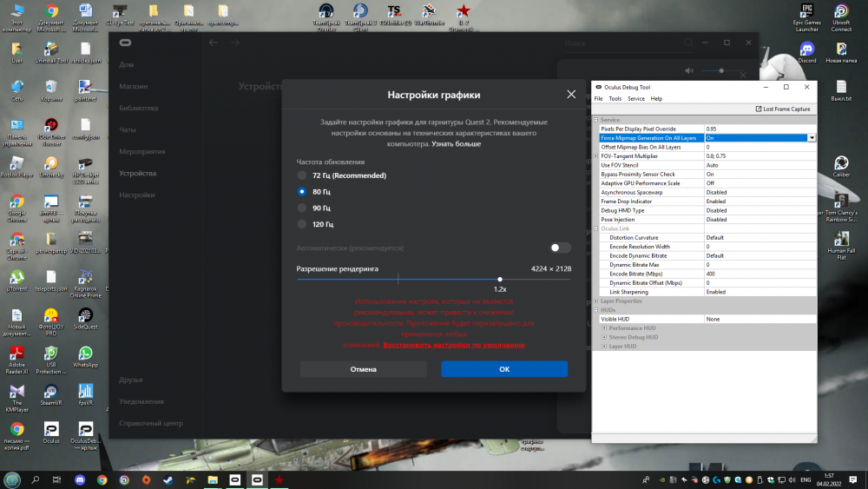Close graphics settings dialog with X

570,94
